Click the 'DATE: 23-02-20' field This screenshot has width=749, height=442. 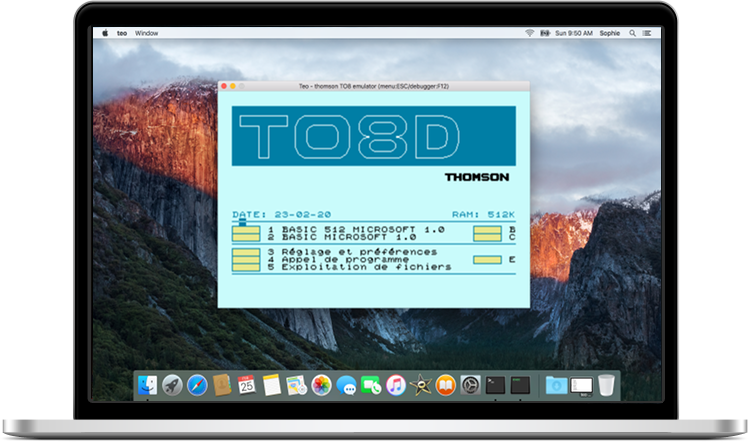pyautogui.click(x=282, y=215)
